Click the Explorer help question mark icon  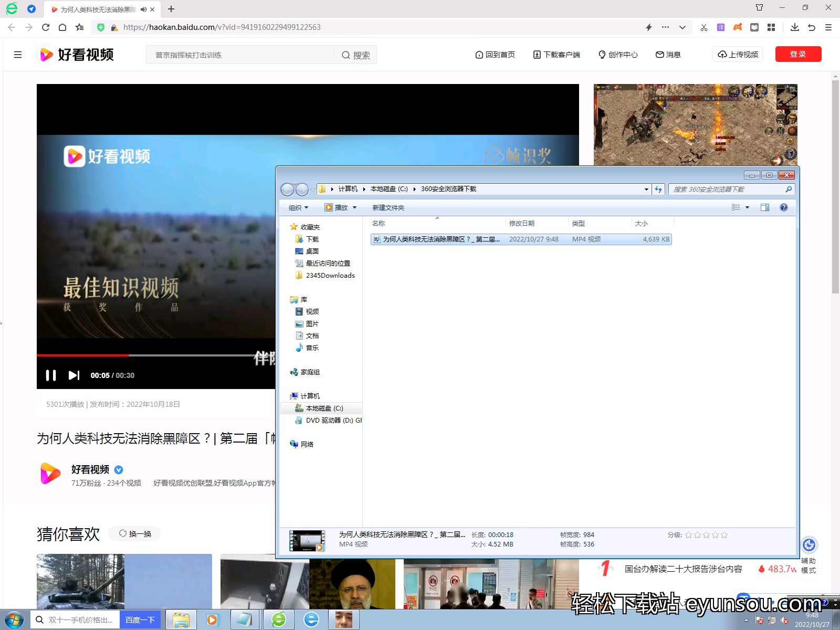coord(784,207)
